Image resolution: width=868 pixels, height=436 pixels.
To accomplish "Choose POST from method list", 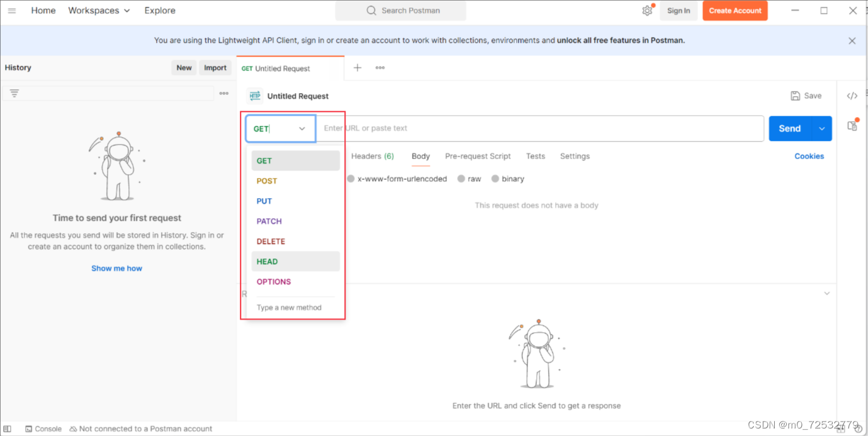I will [296, 181].
